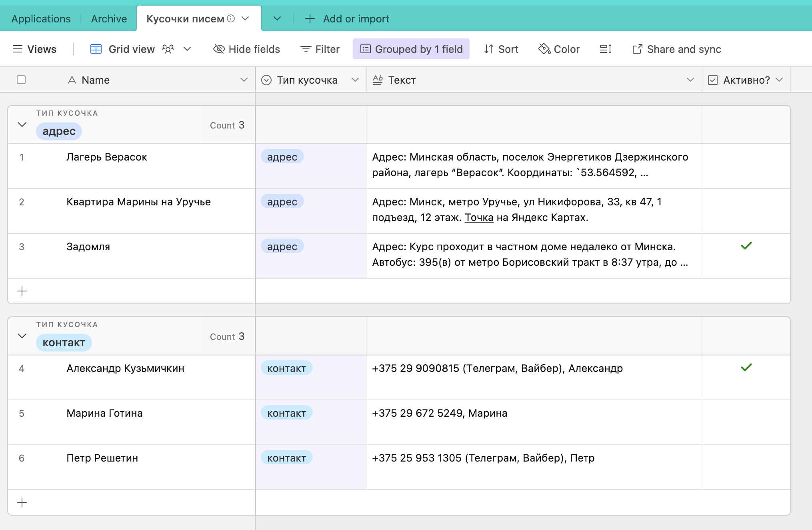The image size is (812, 530).
Task: Open the Name column dropdown arrow
Action: [x=244, y=80]
